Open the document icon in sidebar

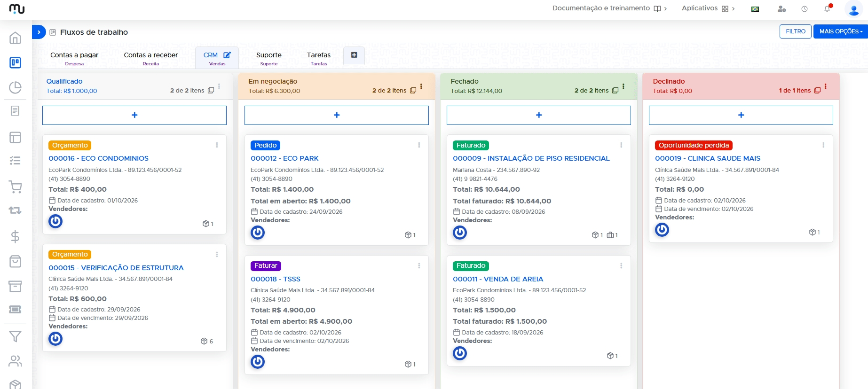(x=15, y=111)
